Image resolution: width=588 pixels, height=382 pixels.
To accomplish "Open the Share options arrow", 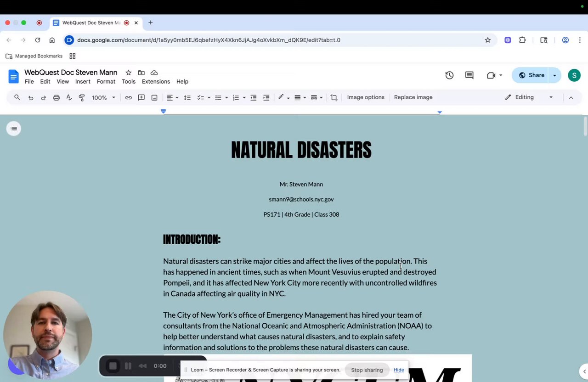I will pos(554,75).
